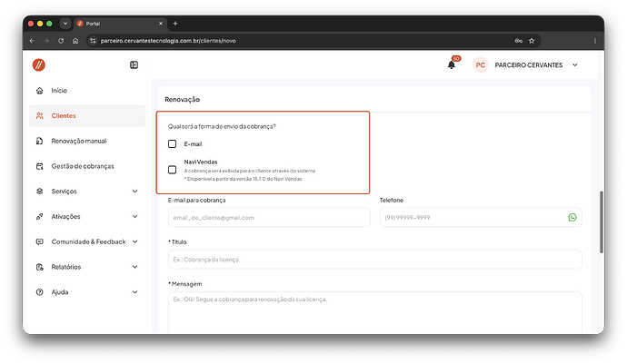Screen dimensions: 627x364
Task: Click the Telefone input field
Action: click(481, 217)
